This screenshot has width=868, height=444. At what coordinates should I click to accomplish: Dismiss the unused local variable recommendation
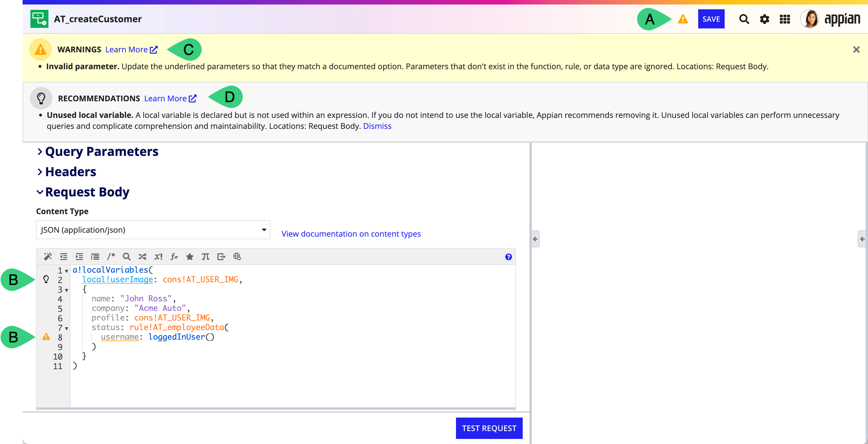click(x=377, y=126)
